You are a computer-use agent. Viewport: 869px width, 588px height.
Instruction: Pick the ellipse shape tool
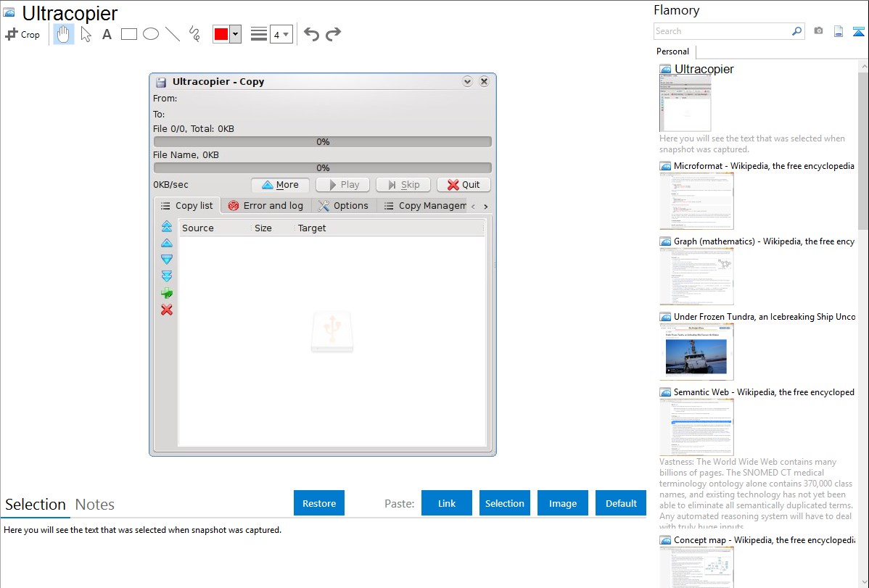click(151, 34)
